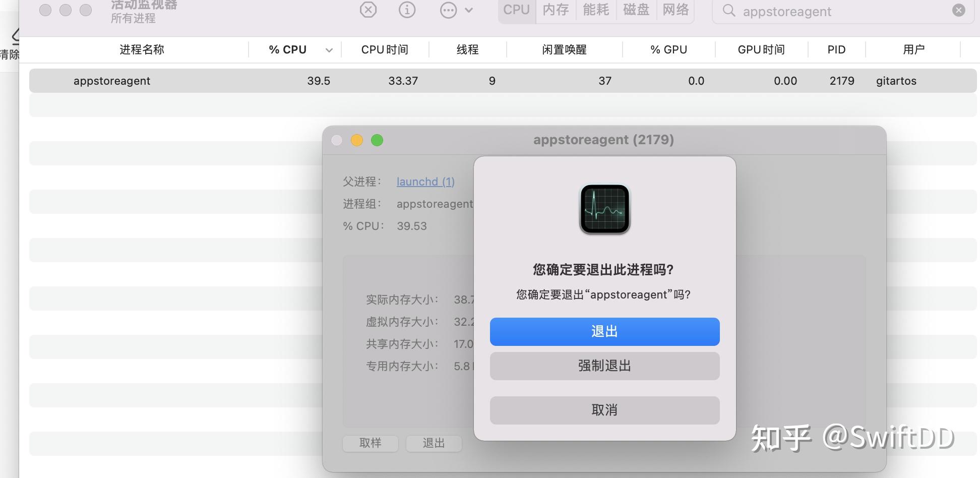
Task: Open the launchd (1) parent process link
Action: [x=425, y=182]
